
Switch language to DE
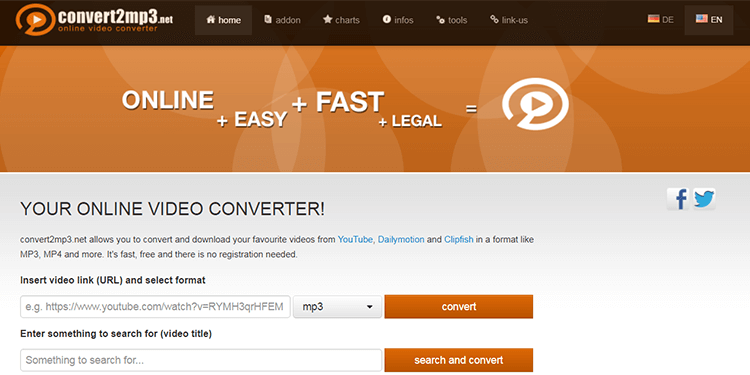(661, 20)
